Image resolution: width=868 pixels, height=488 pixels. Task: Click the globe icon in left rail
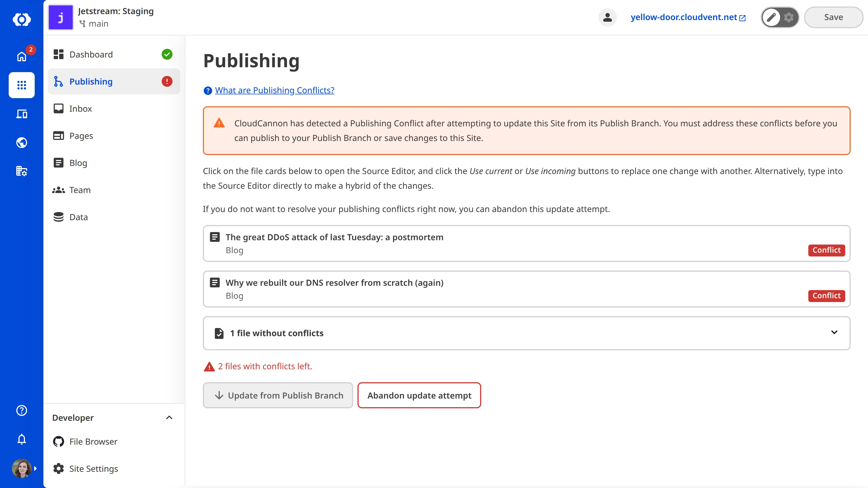[x=22, y=142]
